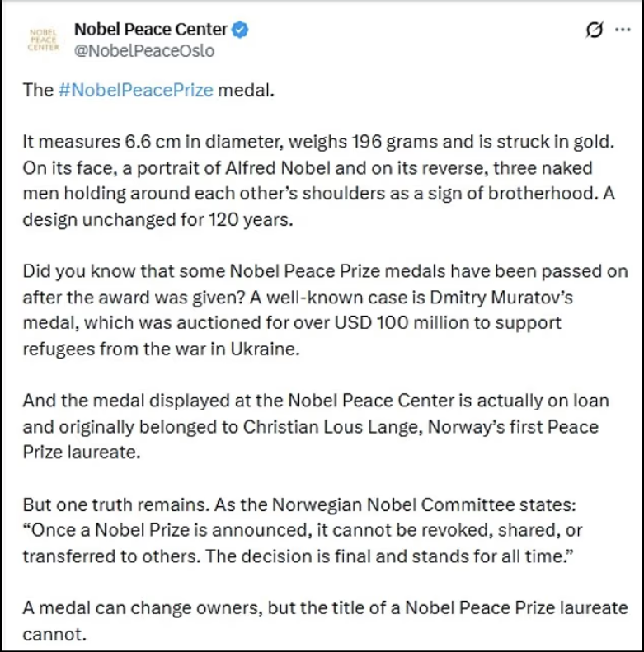Click the paragraph about the medal's diameter
The height and width of the screenshot is (652, 644).
click(x=317, y=180)
